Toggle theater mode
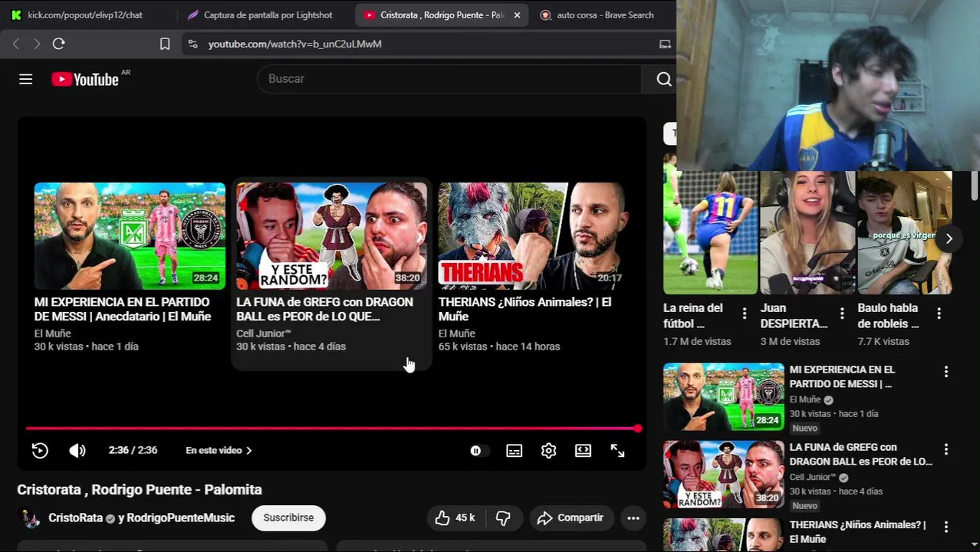The image size is (980, 552). [x=583, y=451]
